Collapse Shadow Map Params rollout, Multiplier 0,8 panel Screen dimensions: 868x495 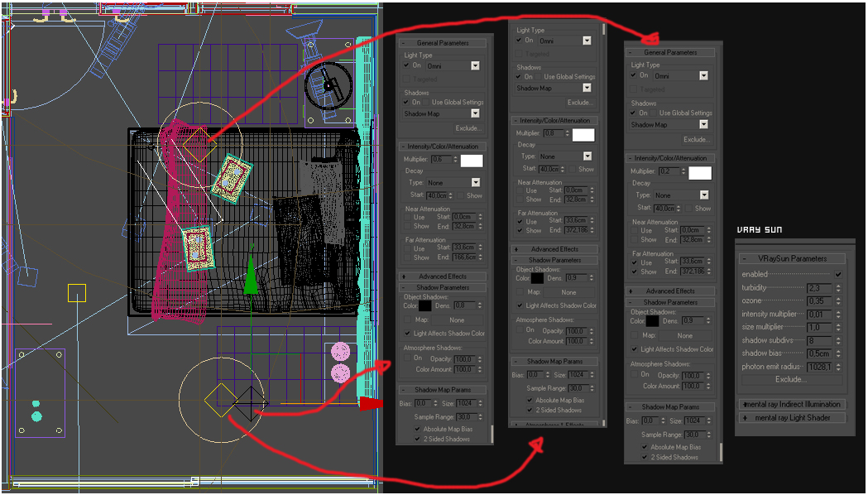[554, 361]
